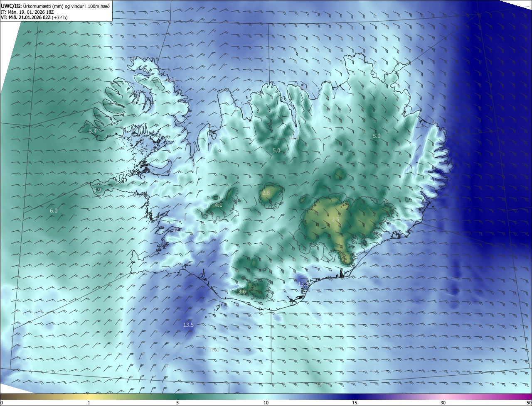Image resolution: width=532 pixels, height=406 pixels.
Task: Click the 5.4 value in the Westfjords
Action: coord(93,131)
